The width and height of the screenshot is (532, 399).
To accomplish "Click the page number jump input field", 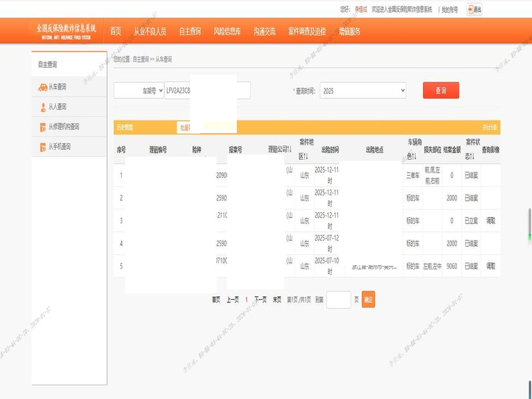I will [x=338, y=300].
